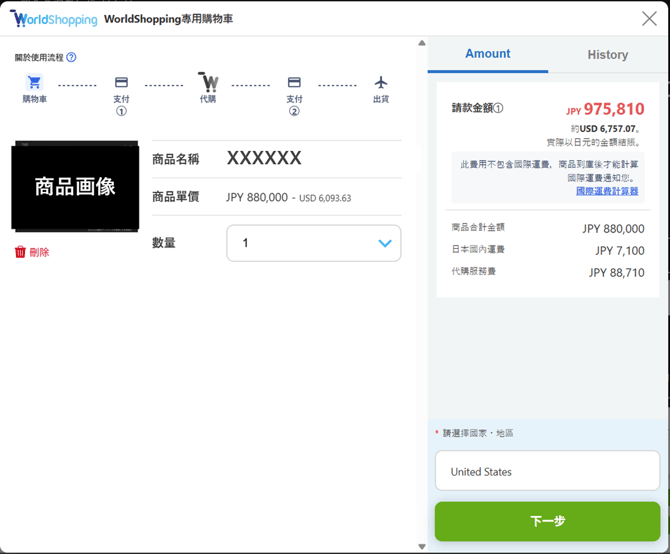Screen dimensions: 670x554
Task: Click the WorldShopping logo
Action: coord(54,19)
